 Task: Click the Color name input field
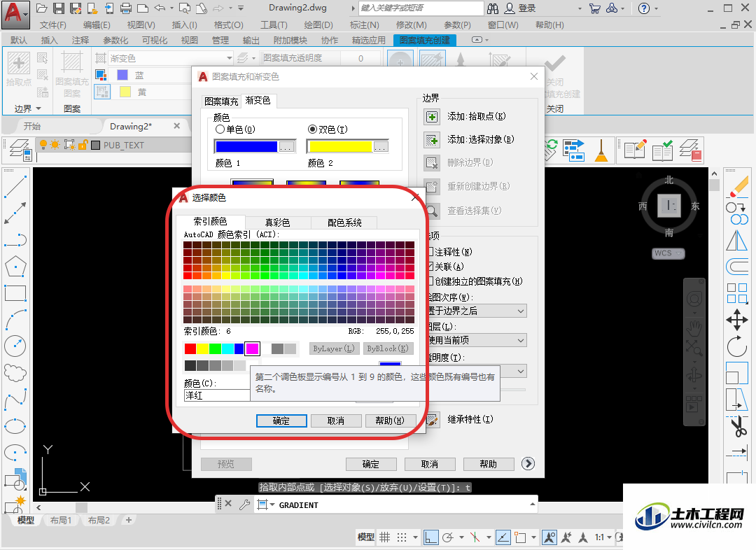pyautogui.click(x=217, y=395)
